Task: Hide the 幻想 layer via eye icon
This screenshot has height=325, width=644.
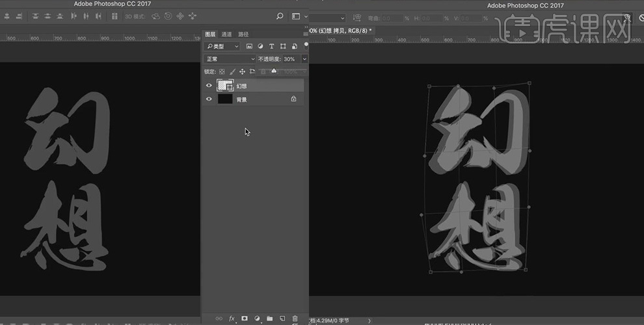Action: [209, 85]
